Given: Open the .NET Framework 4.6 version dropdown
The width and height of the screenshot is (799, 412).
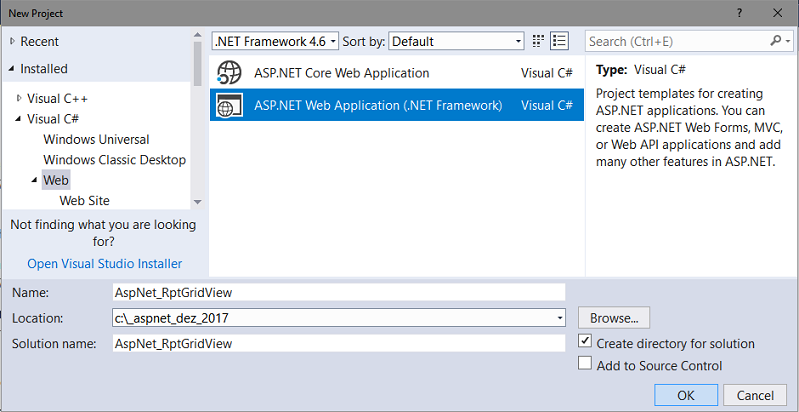Looking at the screenshot, I should [x=275, y=41].
